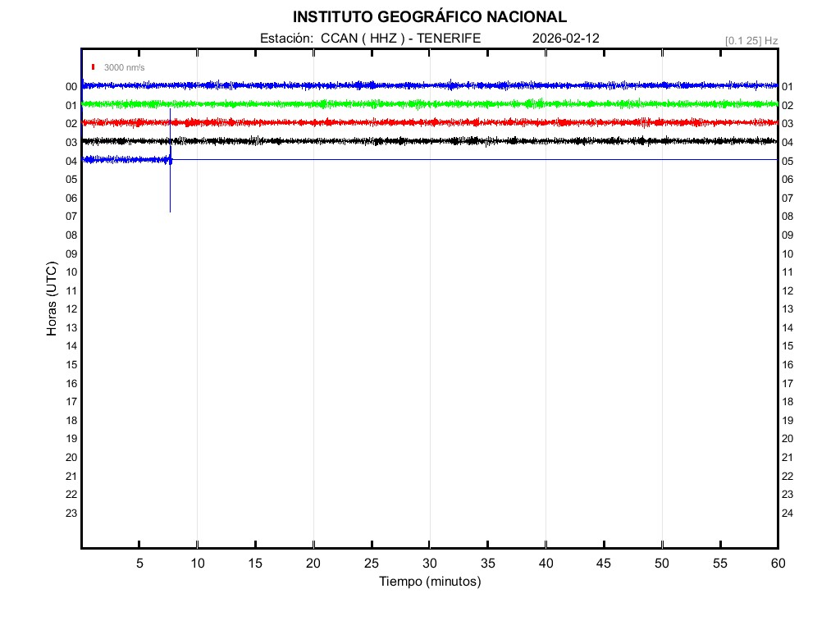Image resolution: width=840 pixels, height=630 pixels.
Task: Select the green seismic trace for hour 01
Action: point(427,104)
